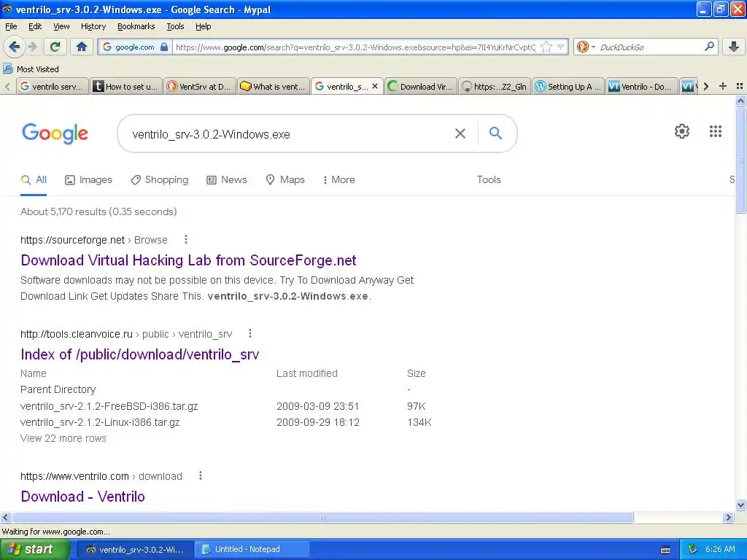Viewport: 747px width, 560px height.
Task: Click the search bar magnifier icon
Action: [709, 46]
